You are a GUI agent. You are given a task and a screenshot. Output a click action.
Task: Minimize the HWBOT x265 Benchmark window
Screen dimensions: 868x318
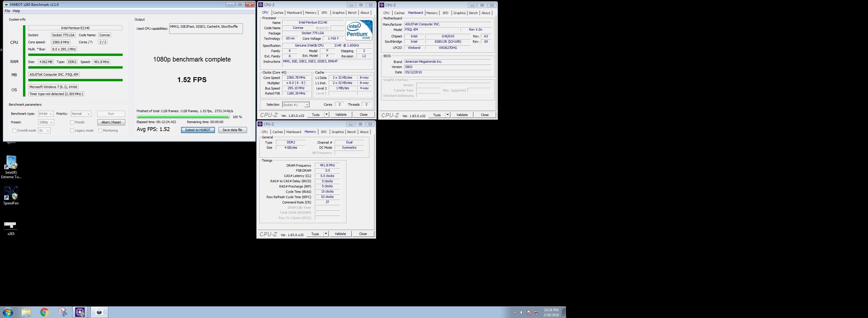click(x=231, y=5)
